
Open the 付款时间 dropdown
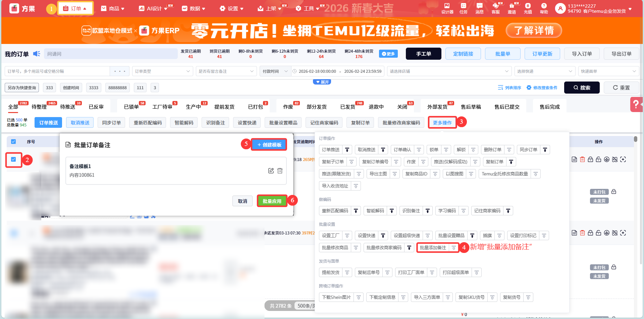point(275,71)
